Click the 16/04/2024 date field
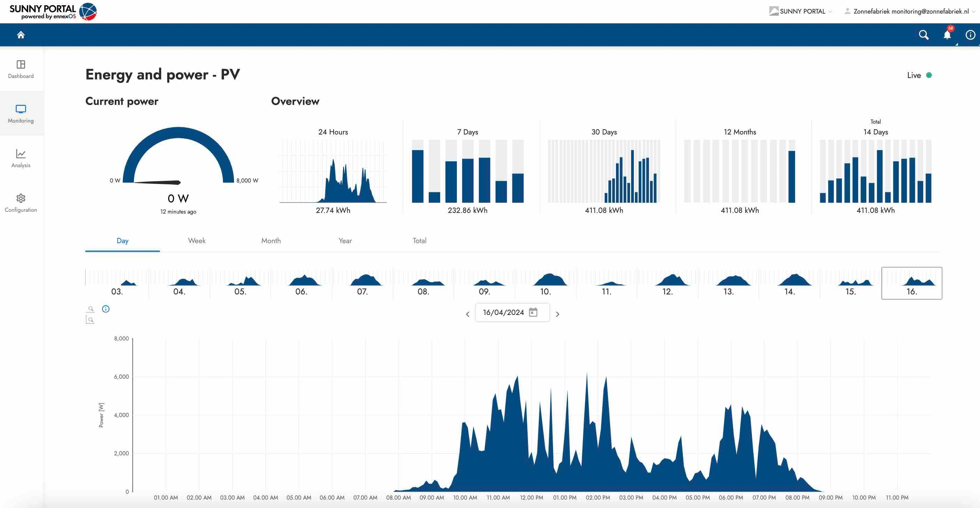This screenshot has height=508, width=980. coord(503,313)
